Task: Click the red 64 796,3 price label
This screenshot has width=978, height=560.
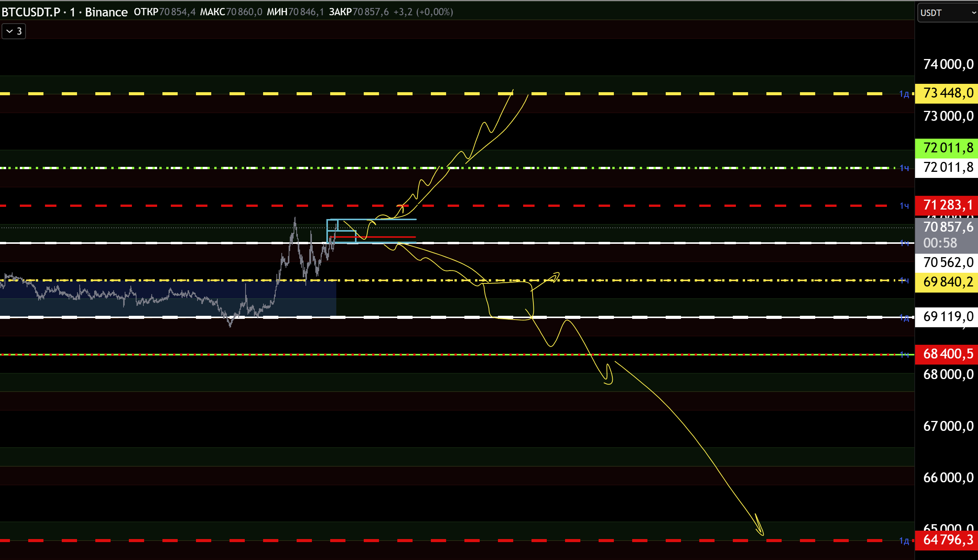Action: point(947,540)
